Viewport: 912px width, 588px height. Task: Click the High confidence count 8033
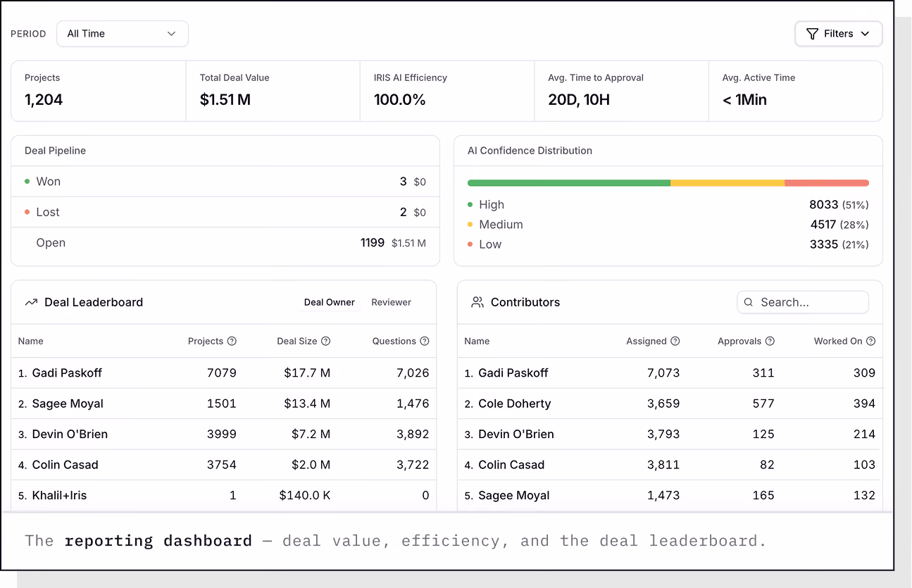(x=824, y=205)
